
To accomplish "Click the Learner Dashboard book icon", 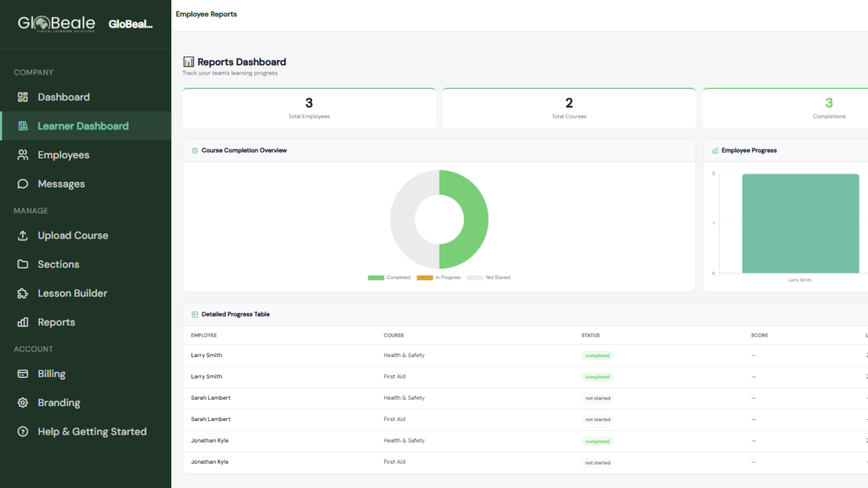I will [x=23, y=126].
